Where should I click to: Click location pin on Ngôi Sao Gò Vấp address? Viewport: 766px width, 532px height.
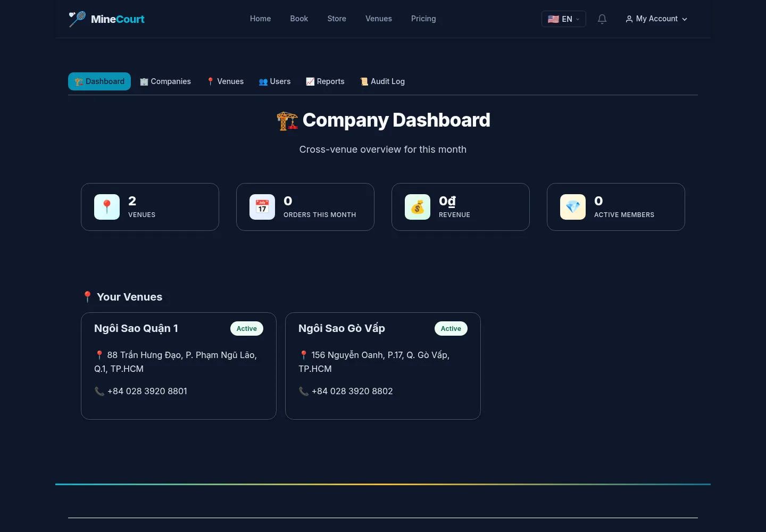[304, 355]
